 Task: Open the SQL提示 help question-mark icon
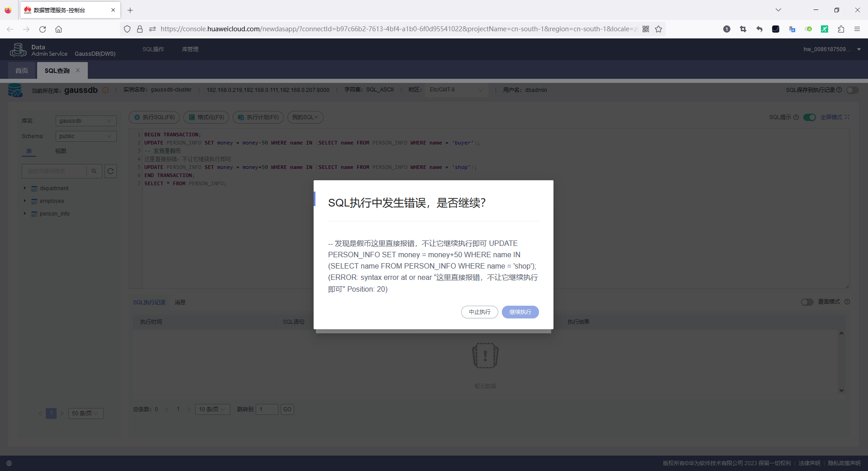[796, 117]
